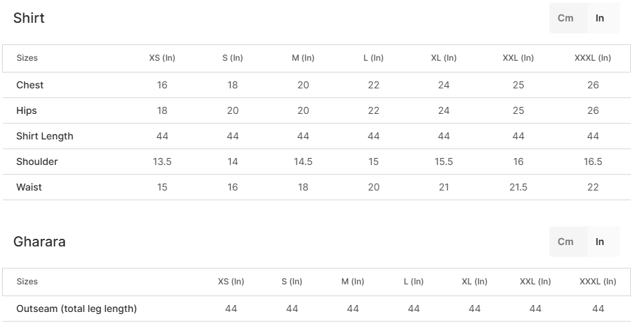Select M (In) header in Shirt table

(x=303, y=58)
